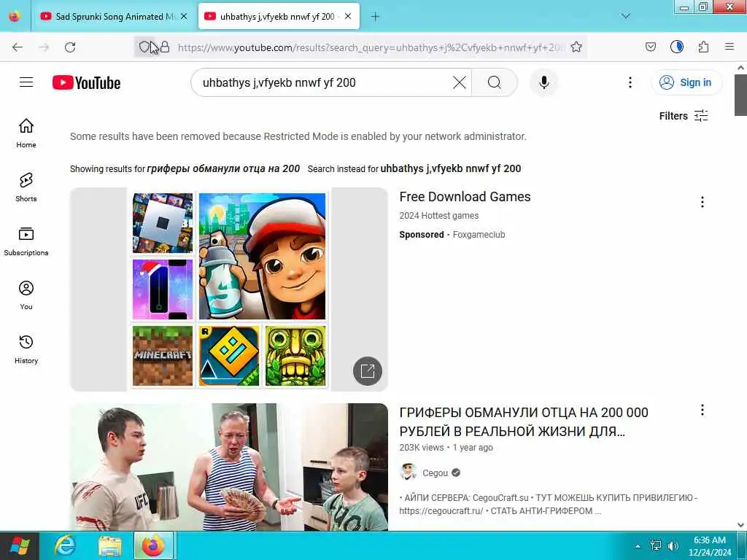Viewport: 747px width, 560px height.
Task: Close the Sad Sprunki Song tab
Action: [x=184, y=16]
